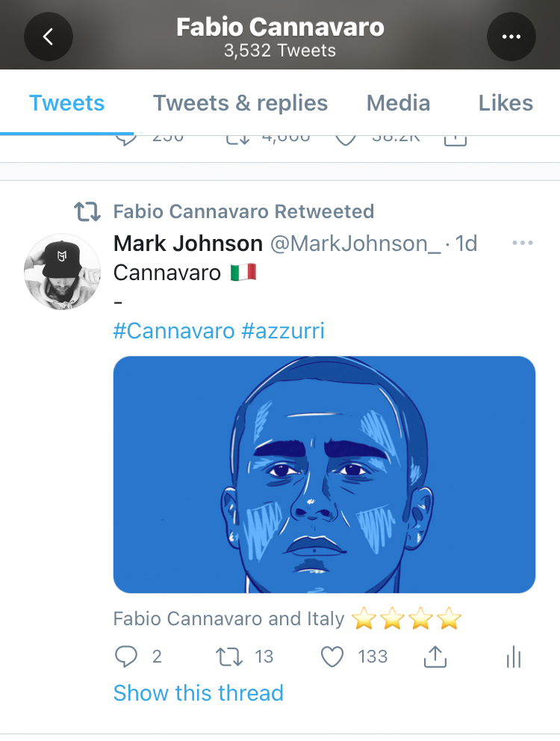Follow the #azzurri hashtag link
Screen dimensions: 560x741
tap(283, 331)
